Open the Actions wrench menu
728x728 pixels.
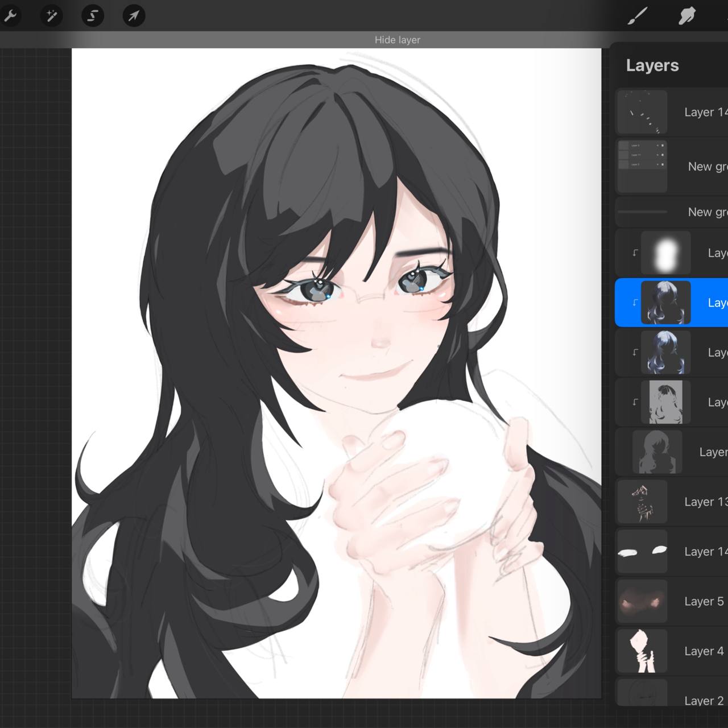10,16
